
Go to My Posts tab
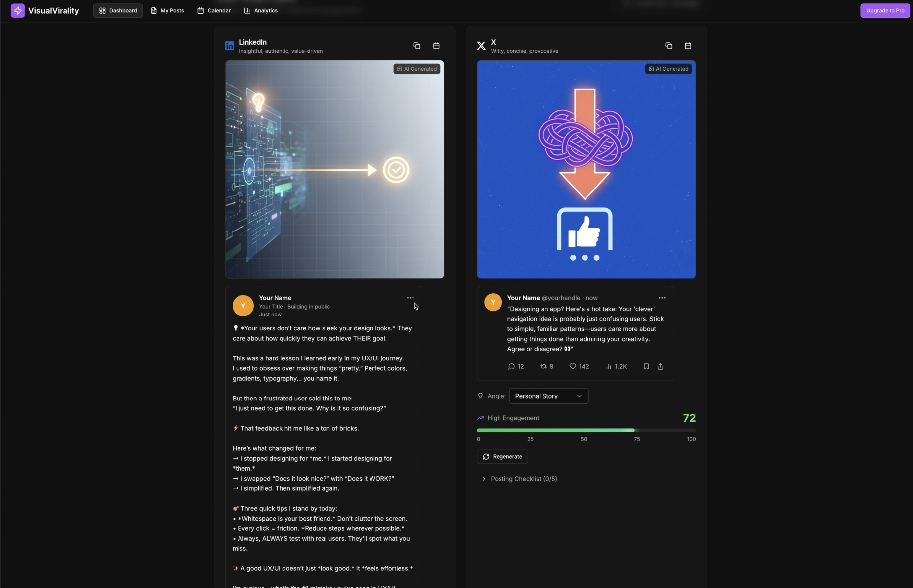(x=167, y=10)
